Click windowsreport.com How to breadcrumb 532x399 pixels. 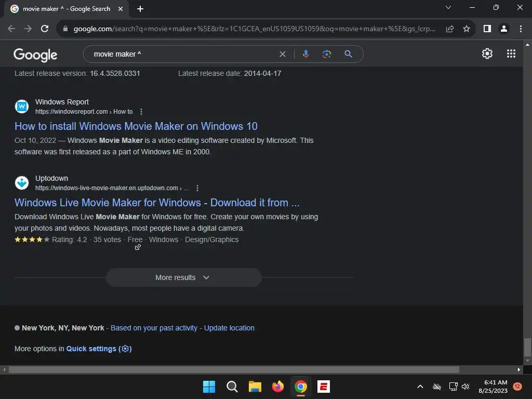(x=84, y=112)
